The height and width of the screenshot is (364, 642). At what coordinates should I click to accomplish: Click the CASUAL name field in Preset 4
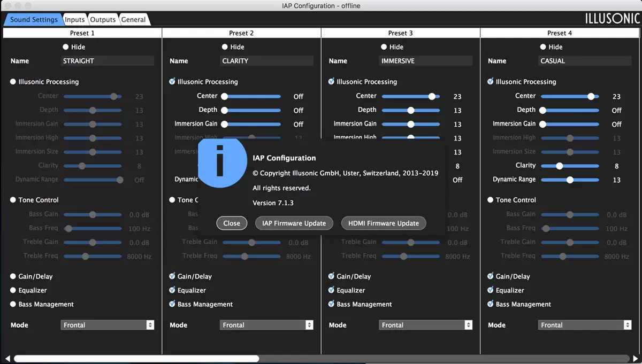[x=585, y=61]
